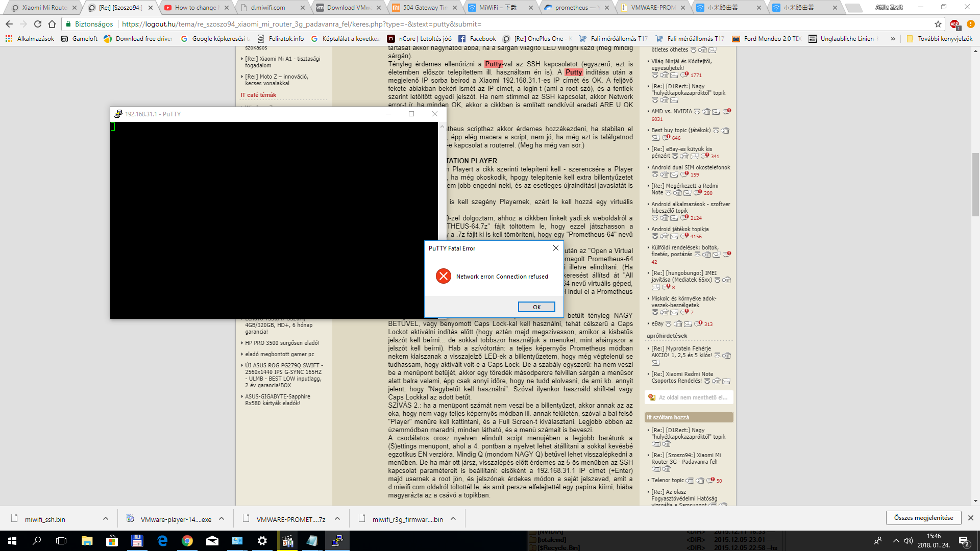This screenshot has width=980, height=551.
Task: Go back in Chrome browser
Action: point(9,24)
